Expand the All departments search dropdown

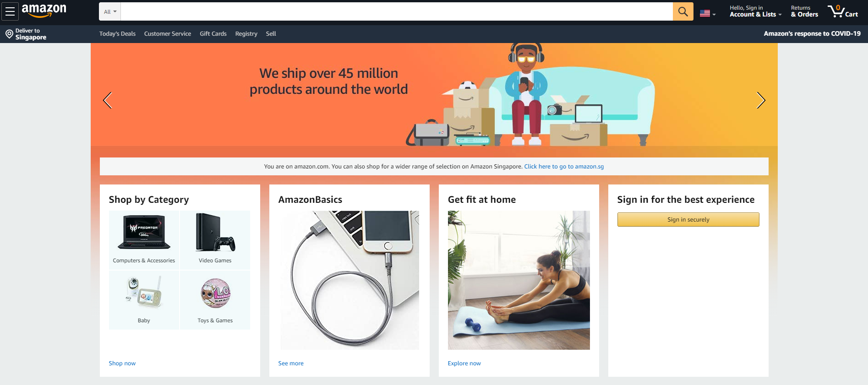pyautogui.click(x=110, y=11)
